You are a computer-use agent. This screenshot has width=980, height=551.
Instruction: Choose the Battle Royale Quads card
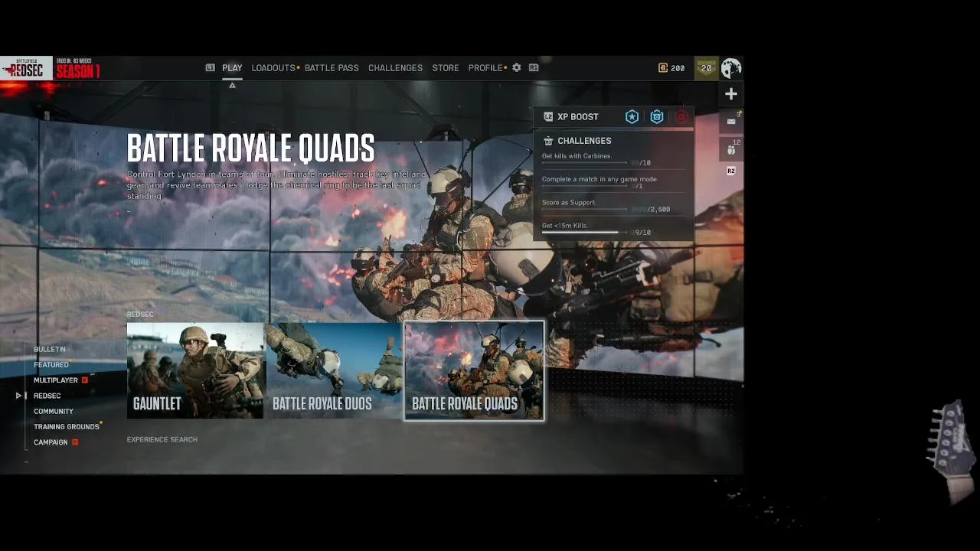coord(474,370)
